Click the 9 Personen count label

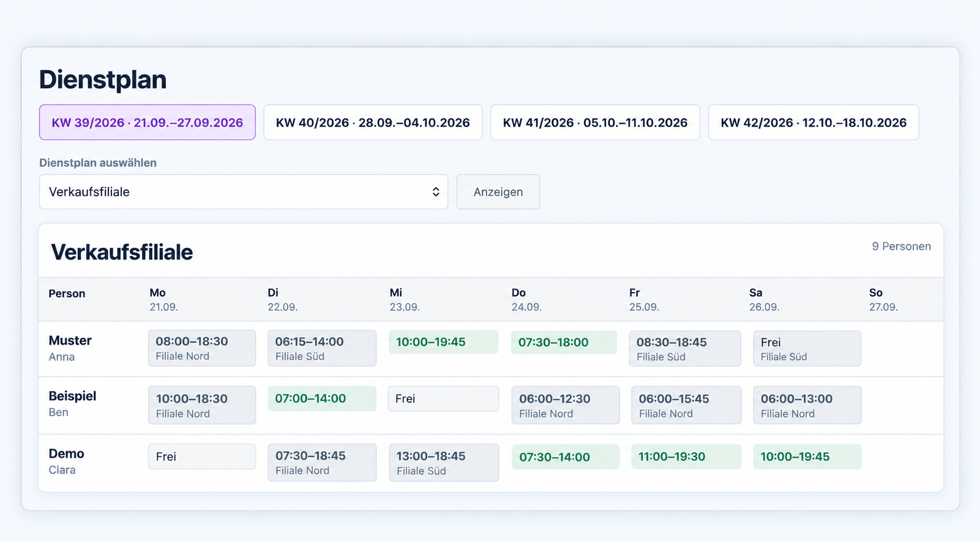click(901, 246)
